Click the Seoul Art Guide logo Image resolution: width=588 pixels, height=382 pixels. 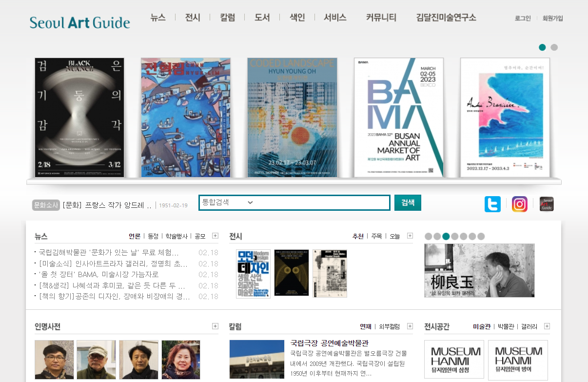[79, 22]
